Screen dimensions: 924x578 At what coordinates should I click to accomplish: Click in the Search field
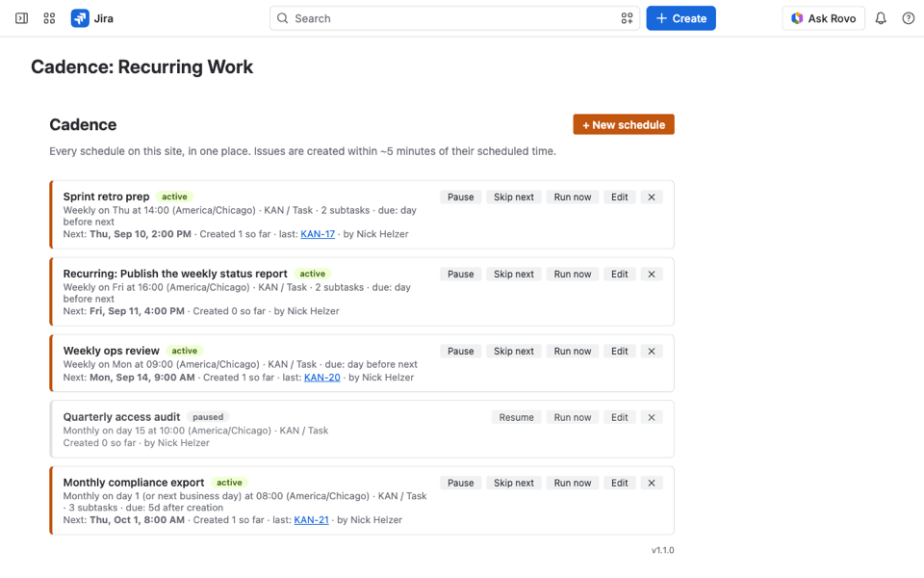[x=454, y=18]
